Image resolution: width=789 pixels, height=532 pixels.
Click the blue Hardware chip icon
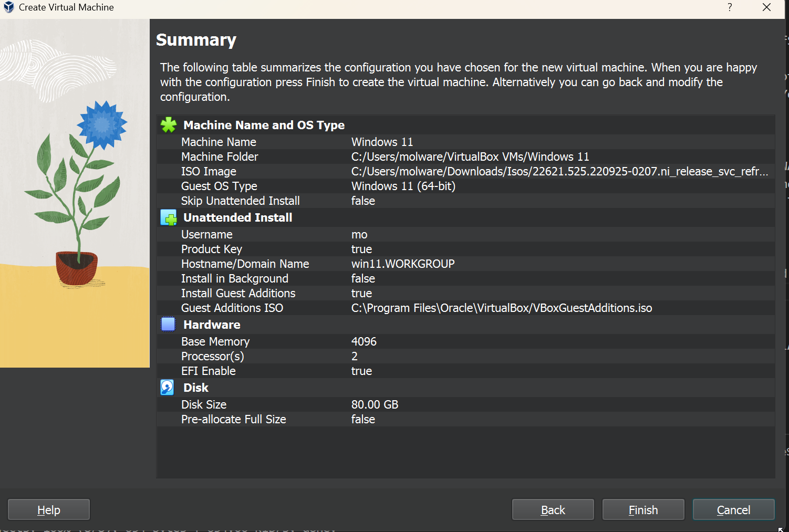168,325
